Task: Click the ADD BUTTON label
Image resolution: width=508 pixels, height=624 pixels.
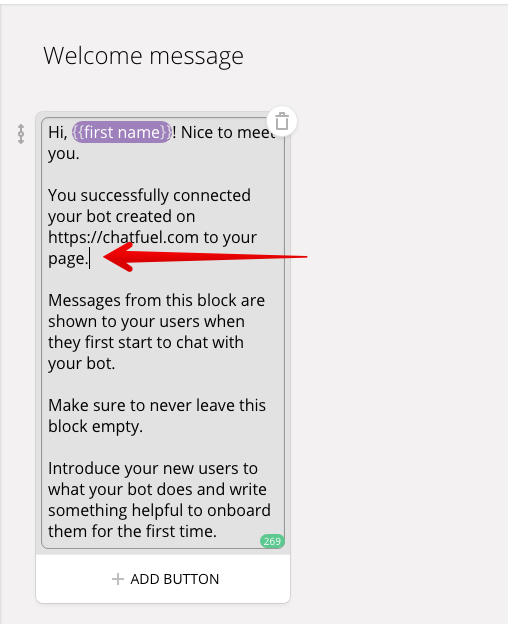Action: tap(175, 579)
